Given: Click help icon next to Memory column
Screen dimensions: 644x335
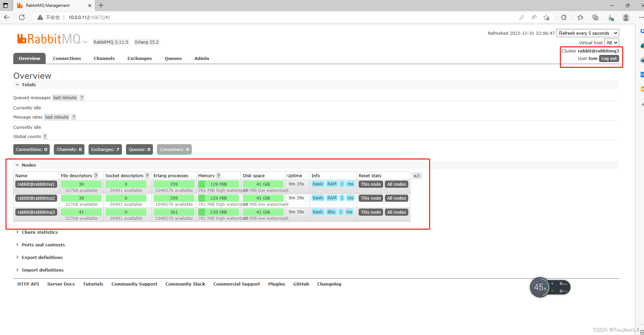Looking at the screenshot, I should 219,176.
